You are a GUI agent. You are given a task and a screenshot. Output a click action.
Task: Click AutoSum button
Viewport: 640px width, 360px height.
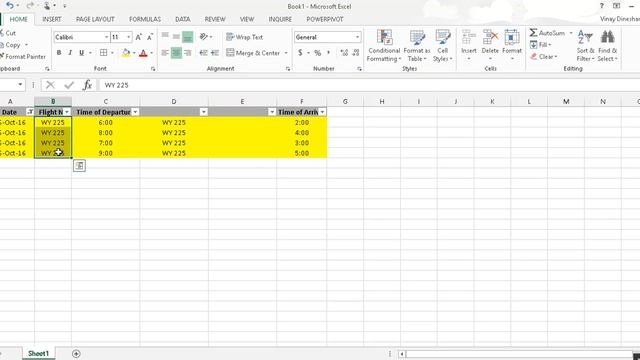tap(547, 33)
